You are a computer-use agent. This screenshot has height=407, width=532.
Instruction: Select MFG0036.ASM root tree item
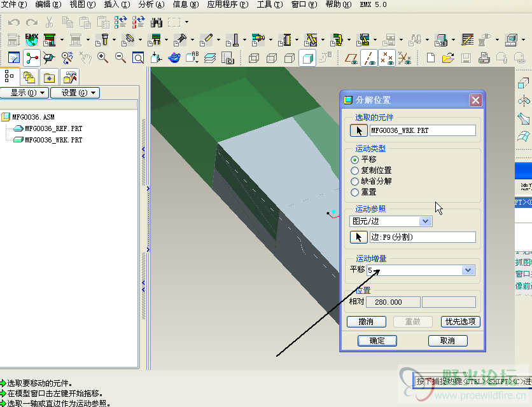[x=33, y=117]
